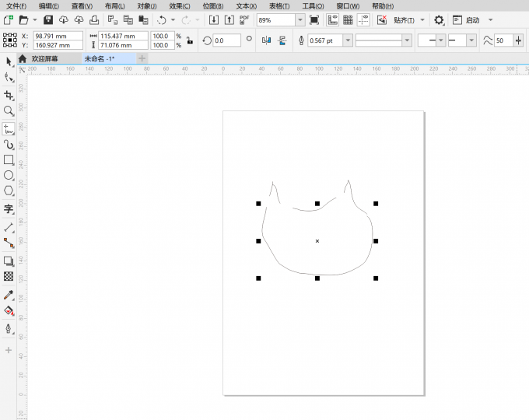This screenshot has width=529, height=420.
Task: Select the Ellipse tool
Action: point(9,176)
